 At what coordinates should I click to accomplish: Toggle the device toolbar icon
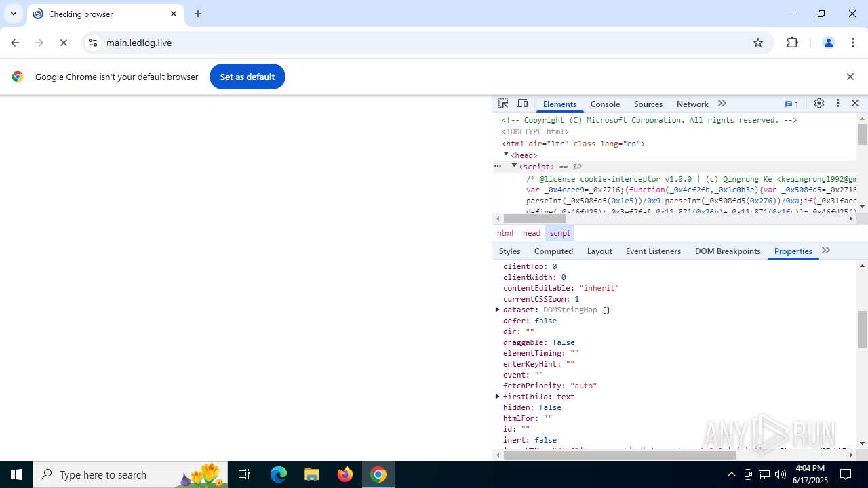[x=522, y=104]
